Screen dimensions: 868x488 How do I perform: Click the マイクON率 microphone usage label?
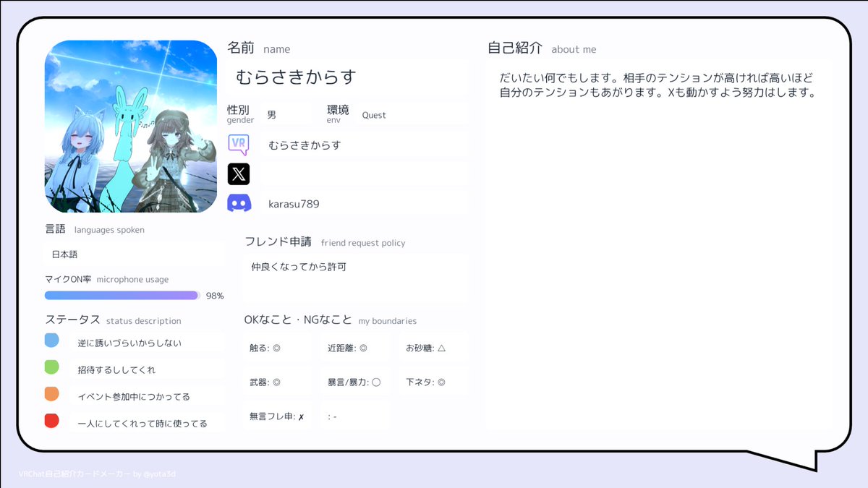106,279
